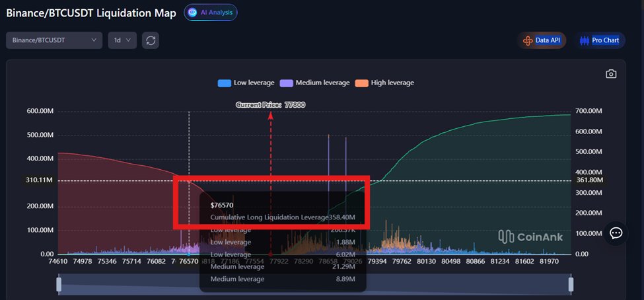Open the Data API link
This screenshot has width=644, height=300.
542,40
